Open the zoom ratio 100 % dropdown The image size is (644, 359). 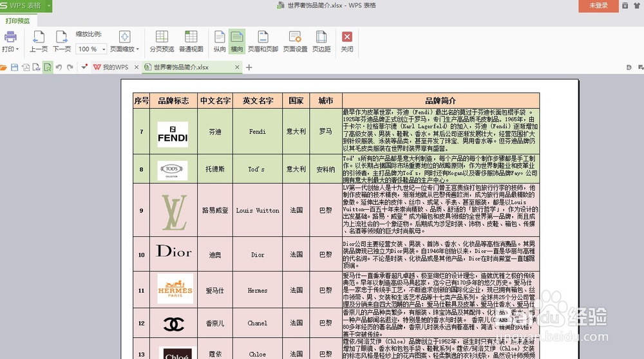pyautogui.click(x=104, y=50)
